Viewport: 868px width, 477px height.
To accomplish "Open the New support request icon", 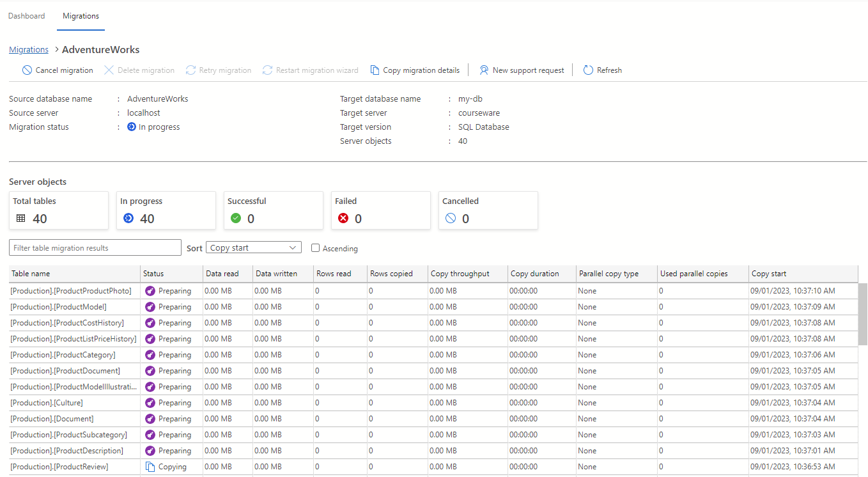I will tap(484, 70).
